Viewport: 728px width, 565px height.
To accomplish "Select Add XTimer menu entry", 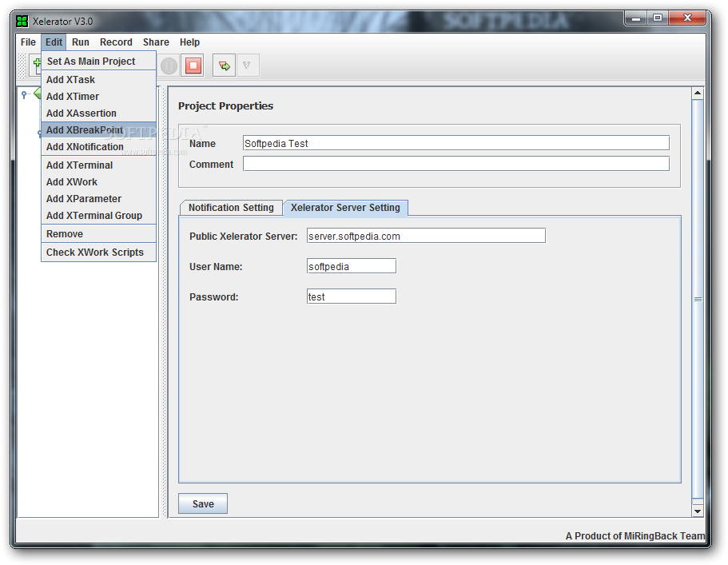I will click(98, 97).
